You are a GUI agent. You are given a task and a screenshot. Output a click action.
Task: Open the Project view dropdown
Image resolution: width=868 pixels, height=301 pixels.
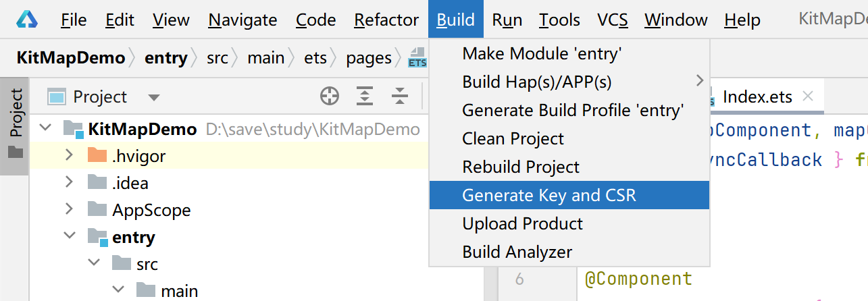point(154,97)
